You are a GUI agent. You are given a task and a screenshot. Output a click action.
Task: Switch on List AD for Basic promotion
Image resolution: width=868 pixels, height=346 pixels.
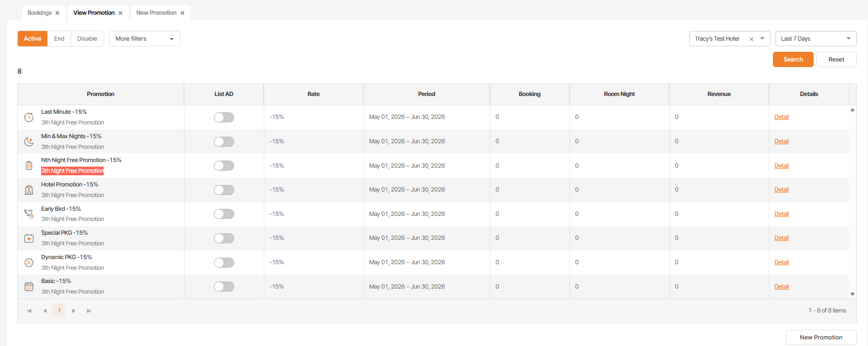click(224, 287)
